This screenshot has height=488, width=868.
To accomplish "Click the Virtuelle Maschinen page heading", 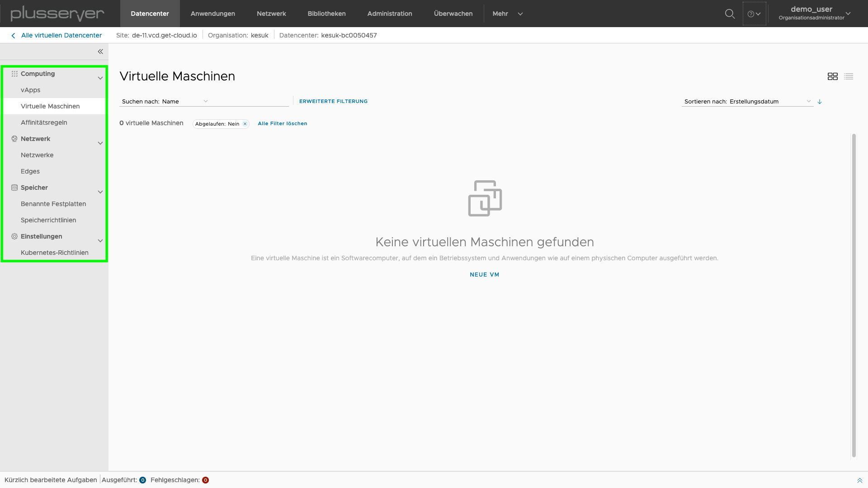I will [x=177, y=76].
